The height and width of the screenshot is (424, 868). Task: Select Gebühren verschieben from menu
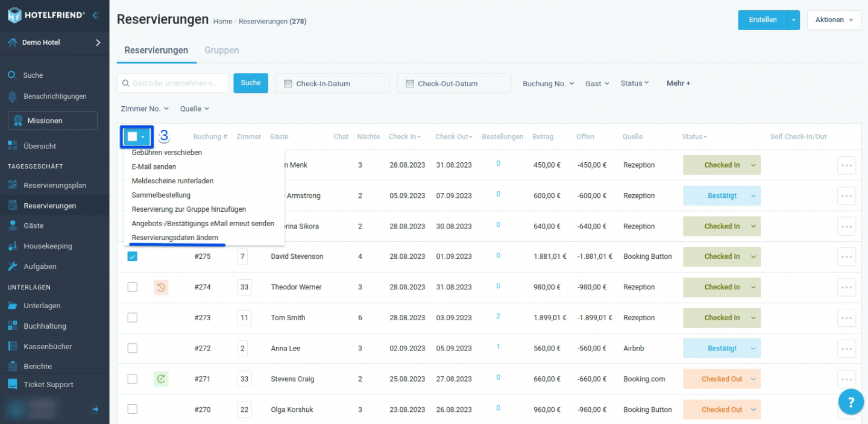point(167,153)
